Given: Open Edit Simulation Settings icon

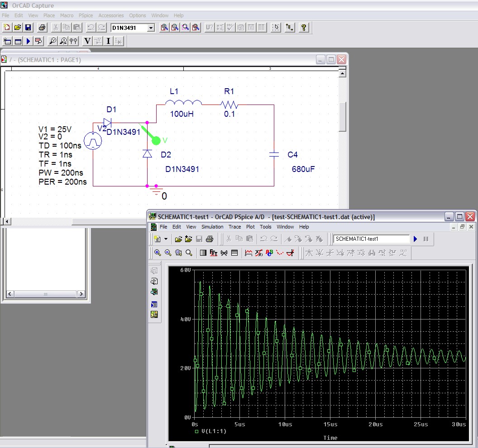Looking at the screenshot, I should [x=18, y=41].
